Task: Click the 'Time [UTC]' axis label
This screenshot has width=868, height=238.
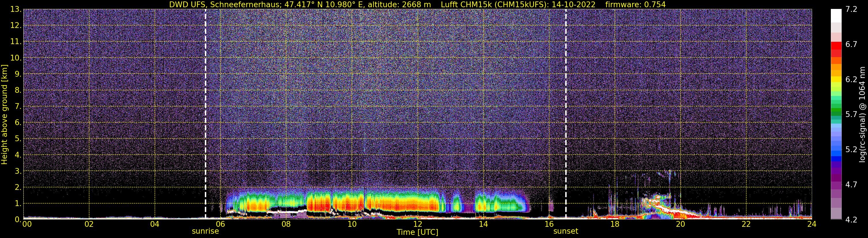Action: click(x=417, y=232)
